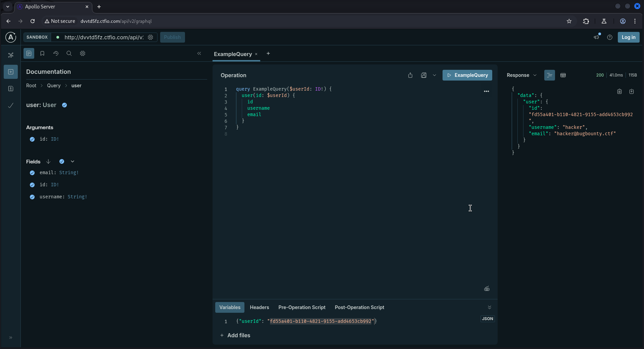Run the ExampleQuery operation
This screenshot has width=644, height=349.
(x=467, y=75)
